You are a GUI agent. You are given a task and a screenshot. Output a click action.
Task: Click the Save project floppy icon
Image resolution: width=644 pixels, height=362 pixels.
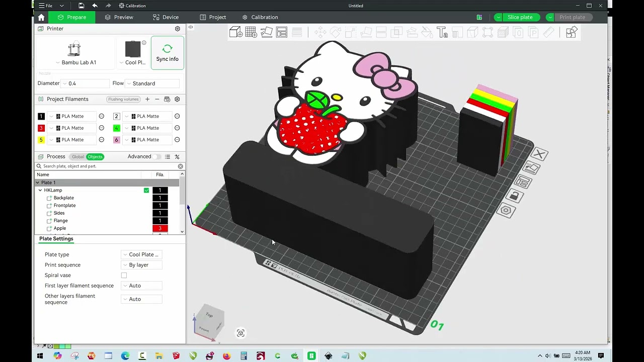81,6
